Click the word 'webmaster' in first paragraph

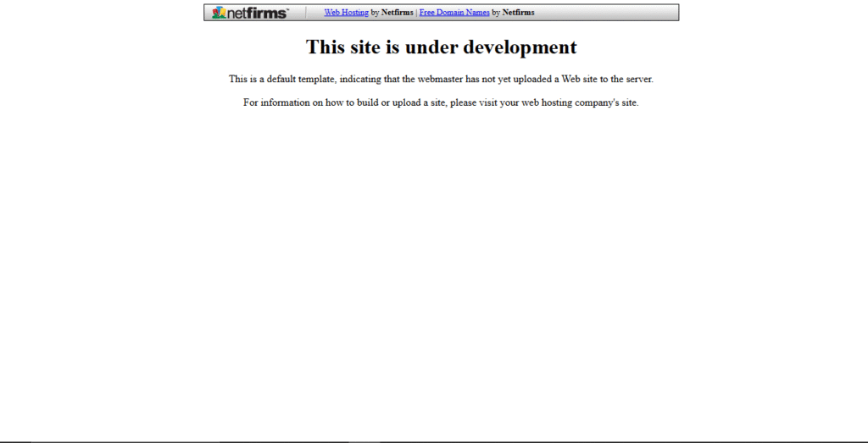pyautogui.click(x=441, y=79)
